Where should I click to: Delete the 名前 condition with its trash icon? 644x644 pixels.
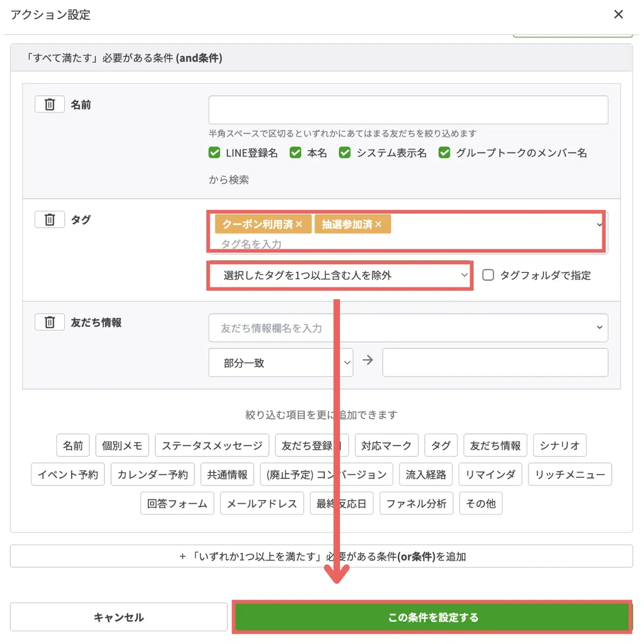coord(50,104)
